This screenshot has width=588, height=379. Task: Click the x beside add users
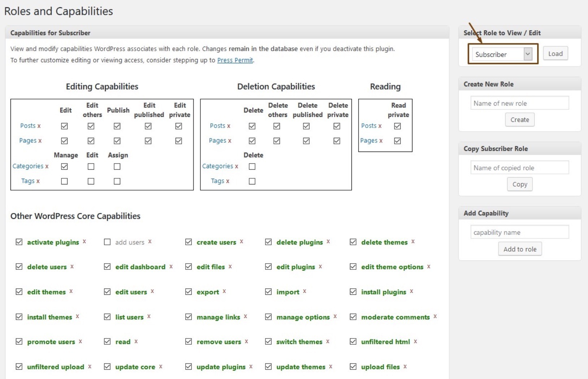click(150, 242)
